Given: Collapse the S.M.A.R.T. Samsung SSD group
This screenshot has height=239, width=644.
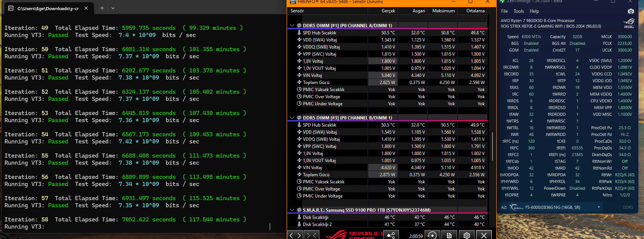Looking at the screenshot, I should [x=292, y=210].
